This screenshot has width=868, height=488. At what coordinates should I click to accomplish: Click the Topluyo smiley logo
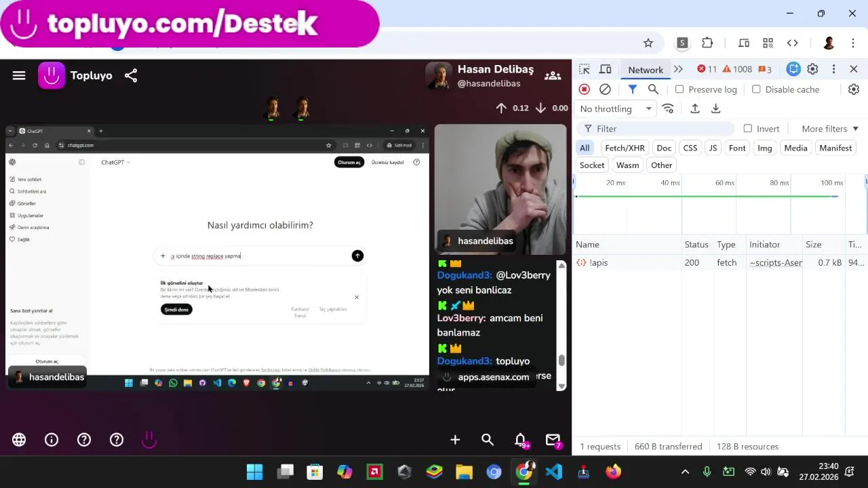[52, 75]
